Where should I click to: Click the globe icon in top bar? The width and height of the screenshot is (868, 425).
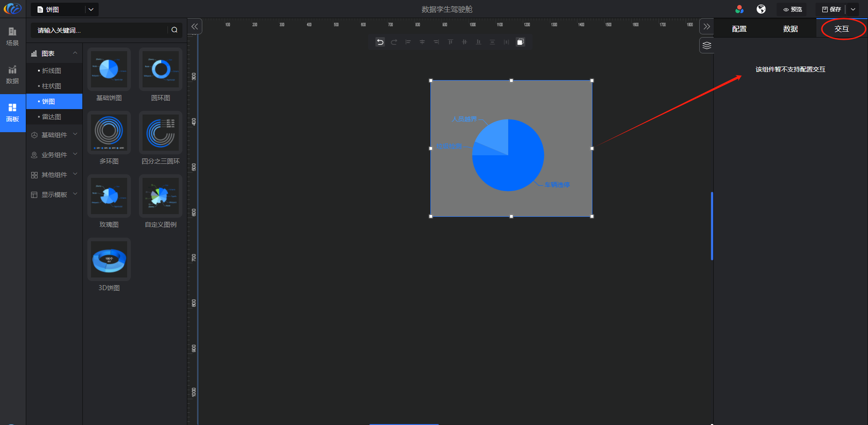point(761,9)
